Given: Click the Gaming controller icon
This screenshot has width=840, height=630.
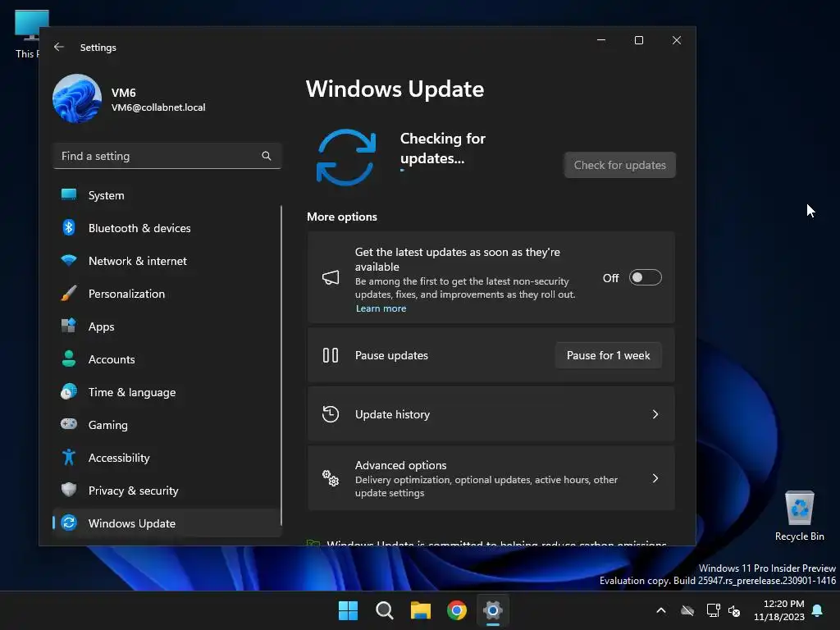Looking at the screenshot, I should click(x=69, y=424).
